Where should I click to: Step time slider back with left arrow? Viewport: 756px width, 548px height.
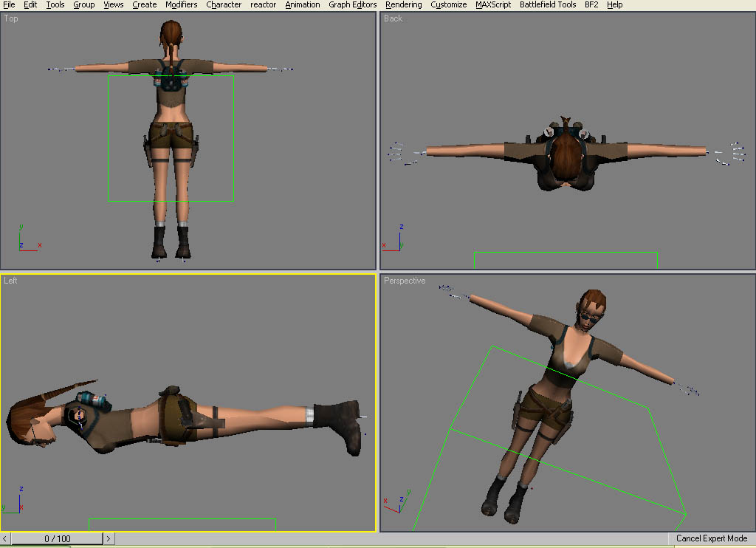[x=5, y=538]
